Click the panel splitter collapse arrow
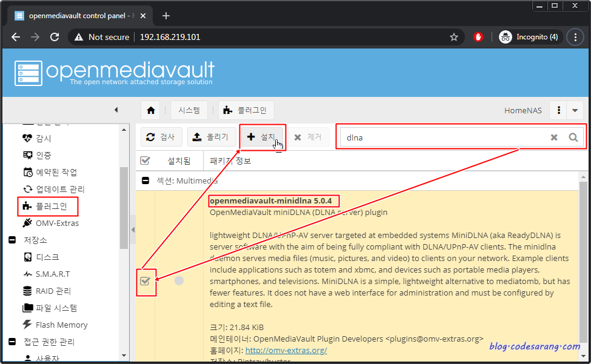591x364 pixels. [x=133, y=230]
